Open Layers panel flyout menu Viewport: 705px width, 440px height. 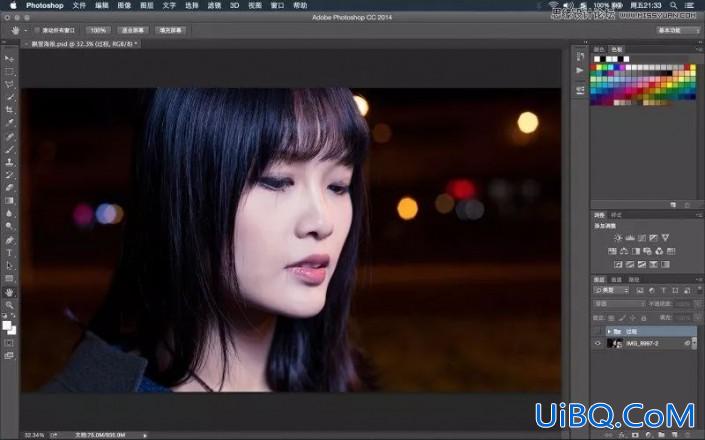coord(699,280)
